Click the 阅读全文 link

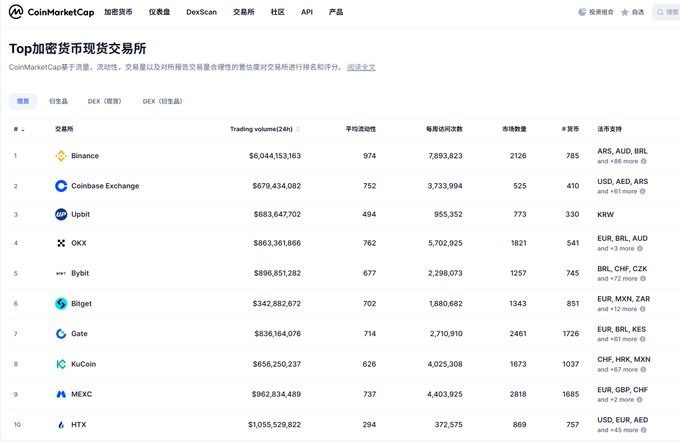point(361,67)
